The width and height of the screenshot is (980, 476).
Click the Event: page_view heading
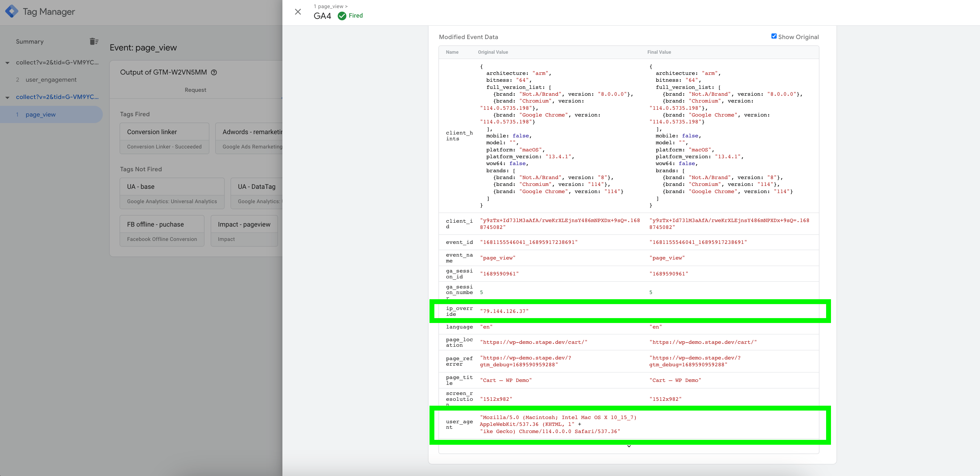point(143,48)
